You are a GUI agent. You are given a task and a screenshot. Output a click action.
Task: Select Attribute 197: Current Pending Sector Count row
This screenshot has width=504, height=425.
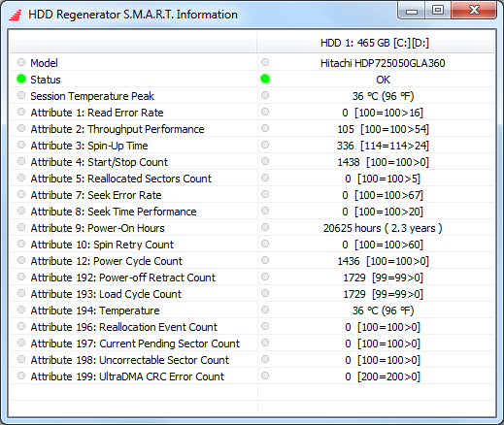[x=252, y=343]
